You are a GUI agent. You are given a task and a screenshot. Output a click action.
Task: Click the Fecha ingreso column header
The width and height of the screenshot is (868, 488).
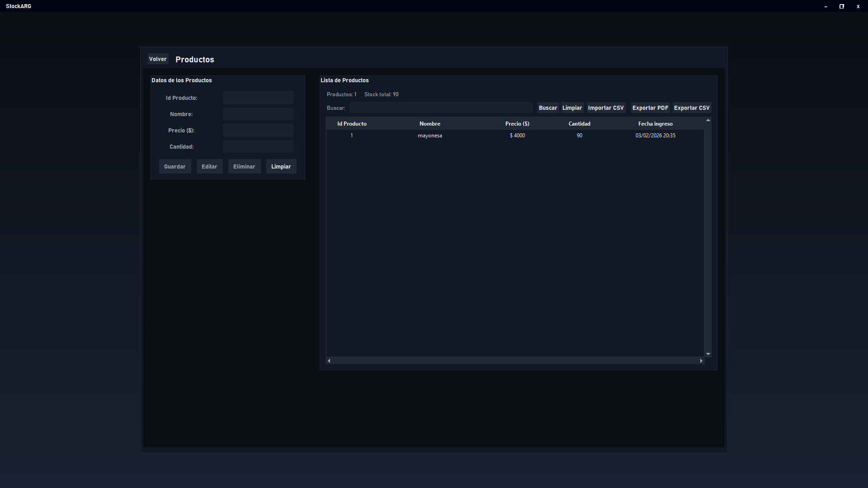(655, 124)
